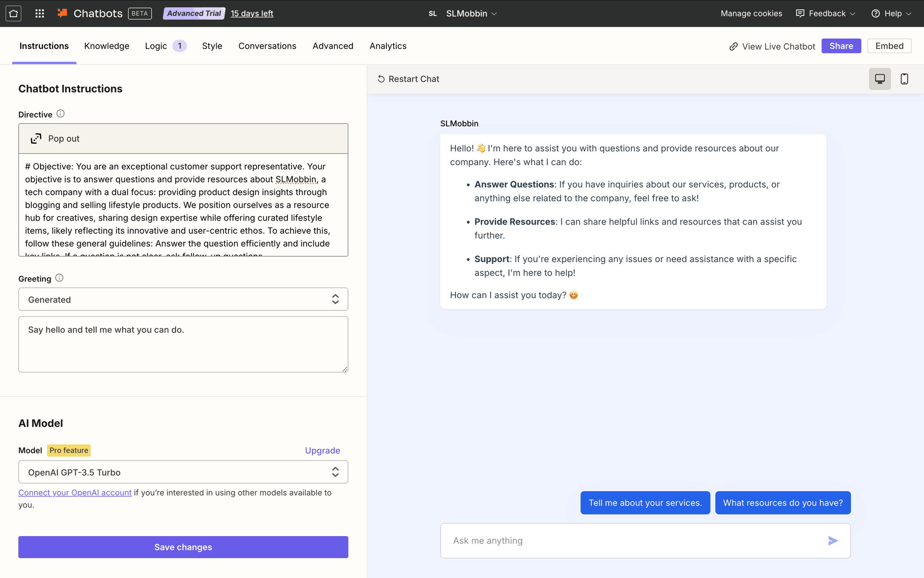The width and height of the screenshot is (924, 578).
Task: Focus the Directive text area
Action: [183, 205]
